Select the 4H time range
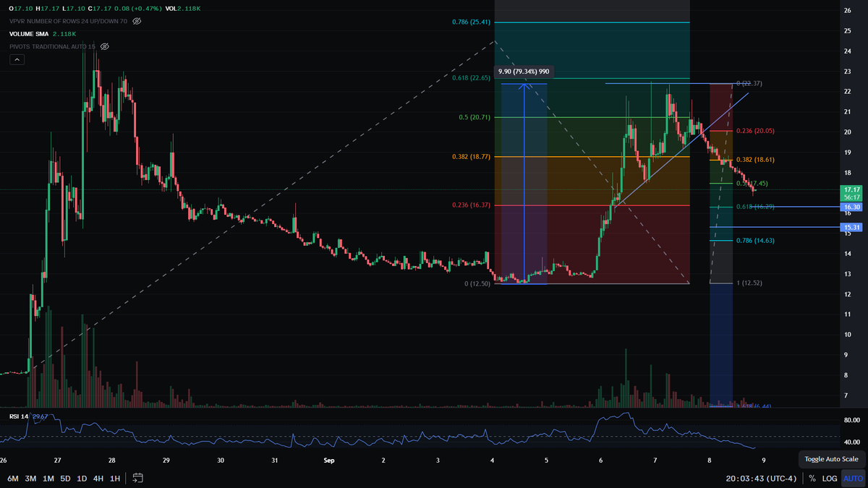 point(99,478)
